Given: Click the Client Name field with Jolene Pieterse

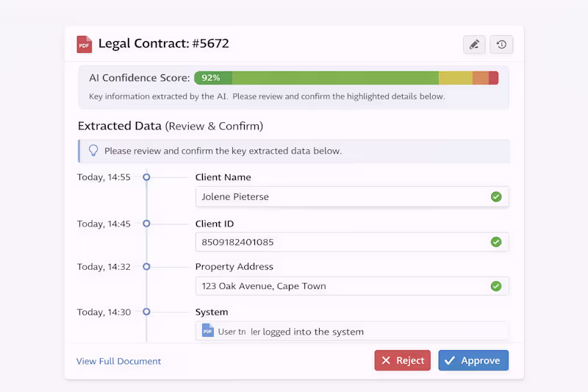Looking at the screenshot, I should [x=338, y=197].
